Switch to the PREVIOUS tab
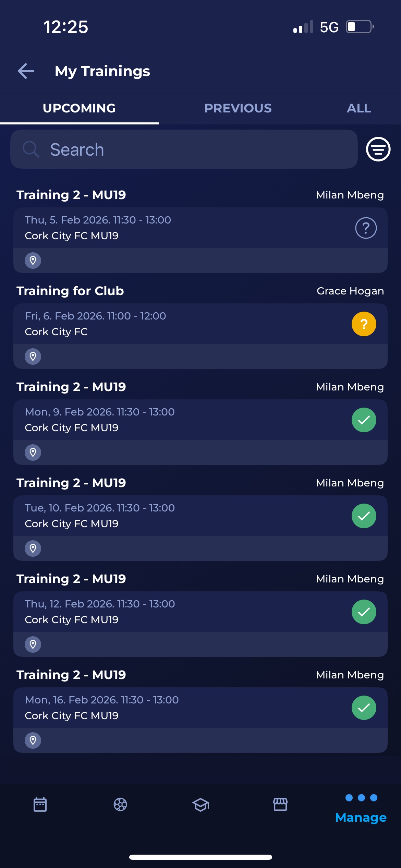This screenshot has width=401, height=868. pyautogui.click(x=238, y=108)
